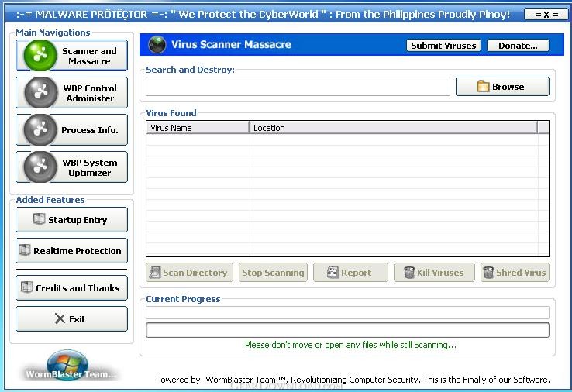Click the Startup Entry book icon
The height and width of the screenshot is (392, 572).
(39, 219)
